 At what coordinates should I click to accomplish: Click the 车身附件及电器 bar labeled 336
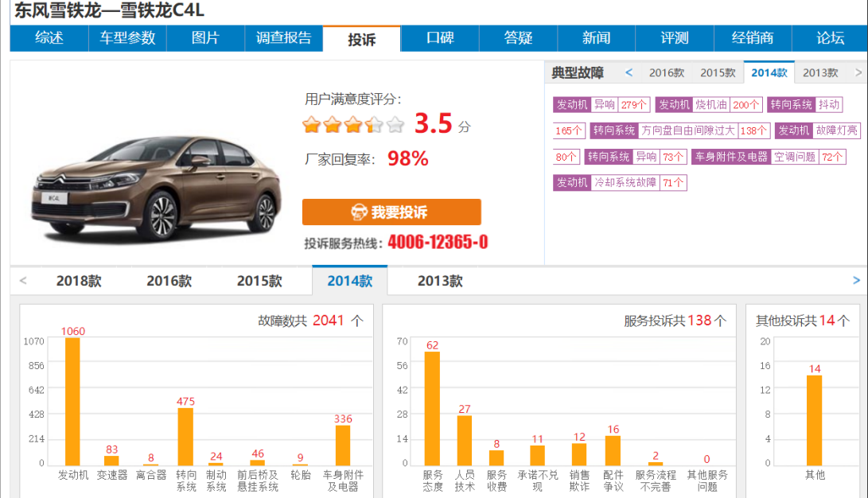343,445
